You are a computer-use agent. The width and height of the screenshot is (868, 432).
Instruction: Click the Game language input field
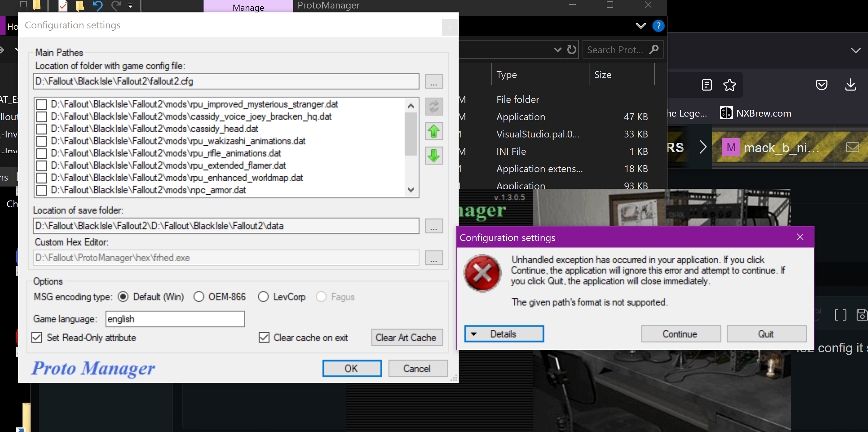coord(175,319)
